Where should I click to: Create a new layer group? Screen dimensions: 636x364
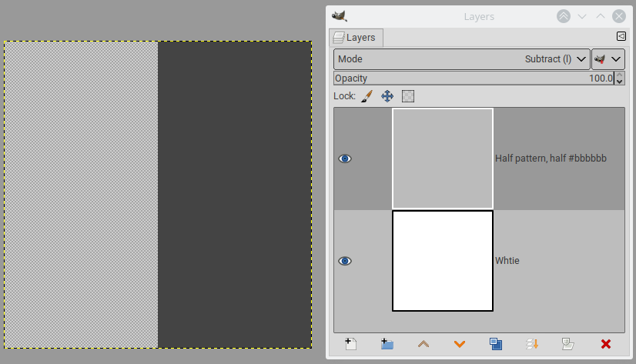tap(387, 344)
